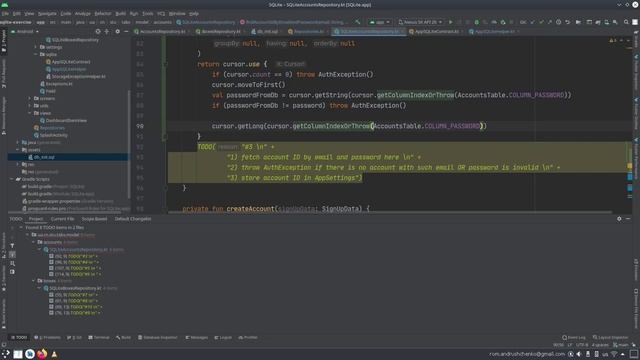
Task: Open the Profiler tool window
Action: click(x=248, y=338)
